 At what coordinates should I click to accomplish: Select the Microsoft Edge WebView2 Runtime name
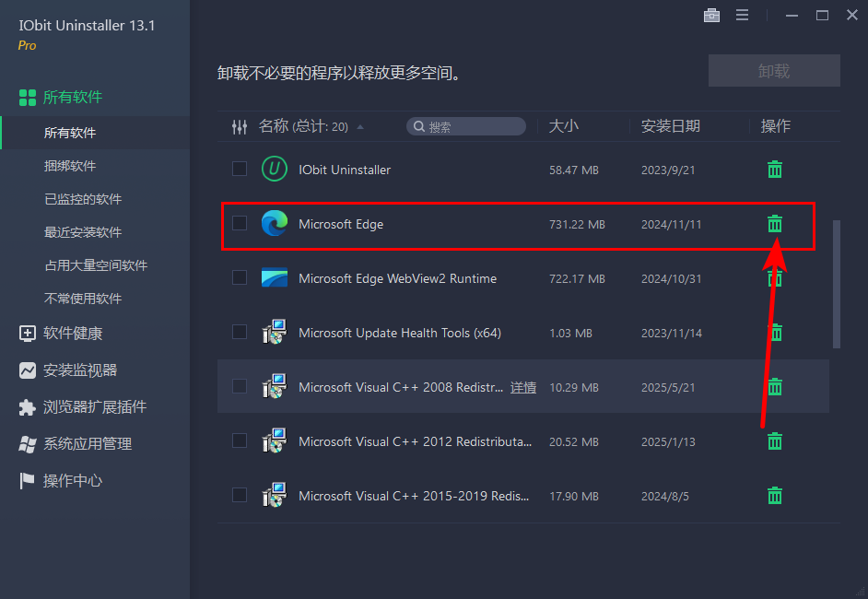(397, 278)
